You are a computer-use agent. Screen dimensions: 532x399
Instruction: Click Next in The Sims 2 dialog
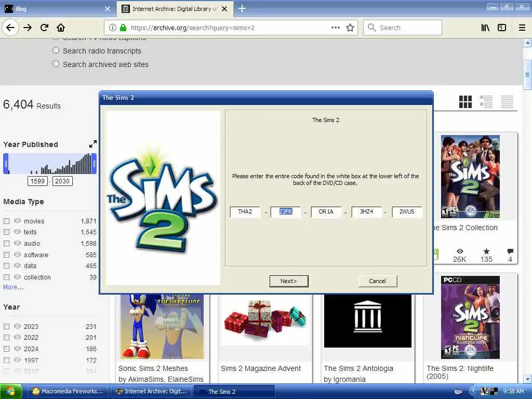[289, 281]
